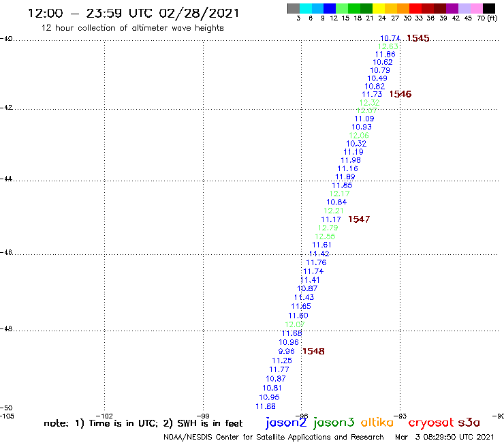This screenshot has width=504, height=443.
Task: Click the green wave height value 12.21
Action: (334, 211)
